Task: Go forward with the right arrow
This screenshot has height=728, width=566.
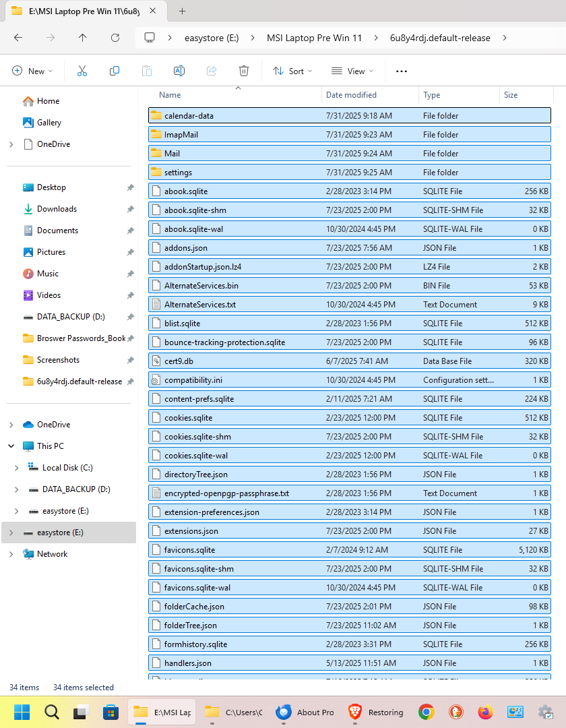Action: 51,38
